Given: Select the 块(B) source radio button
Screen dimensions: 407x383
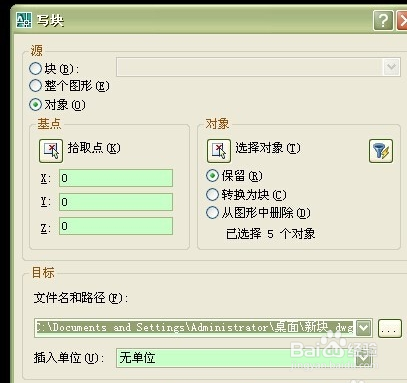Looking at the screenshot, I should (x=35, y=69).
